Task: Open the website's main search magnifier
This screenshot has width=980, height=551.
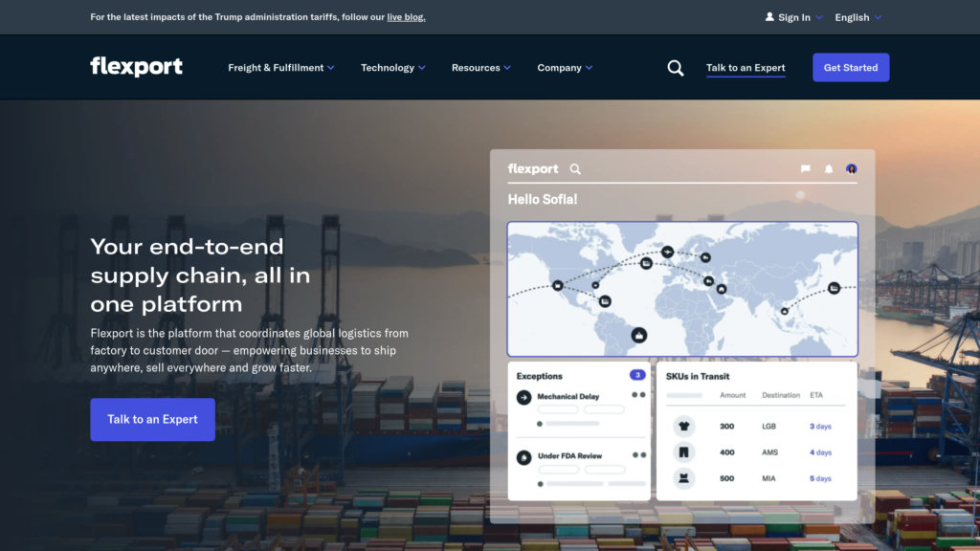Action: [676, 67]
